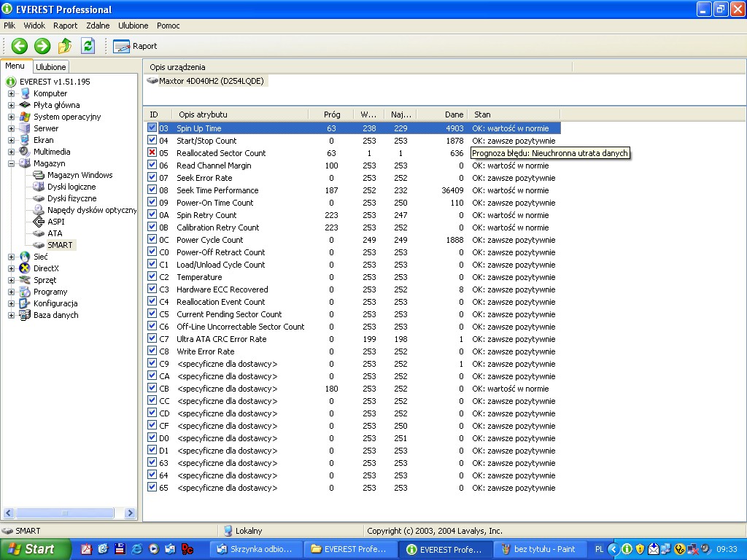Click the Refresh toolbar icon
This screenshot has height=560, width=747.
(x=88, y=46)
